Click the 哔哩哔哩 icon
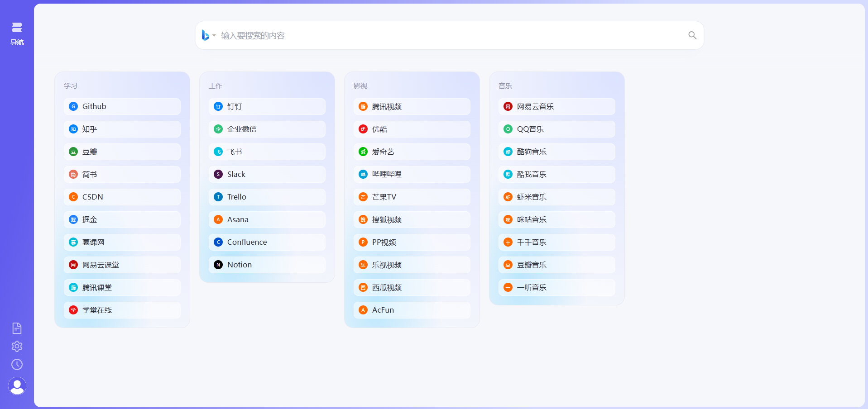The width and height of the screenshot is (868, 409). click(x=363, y=174)
